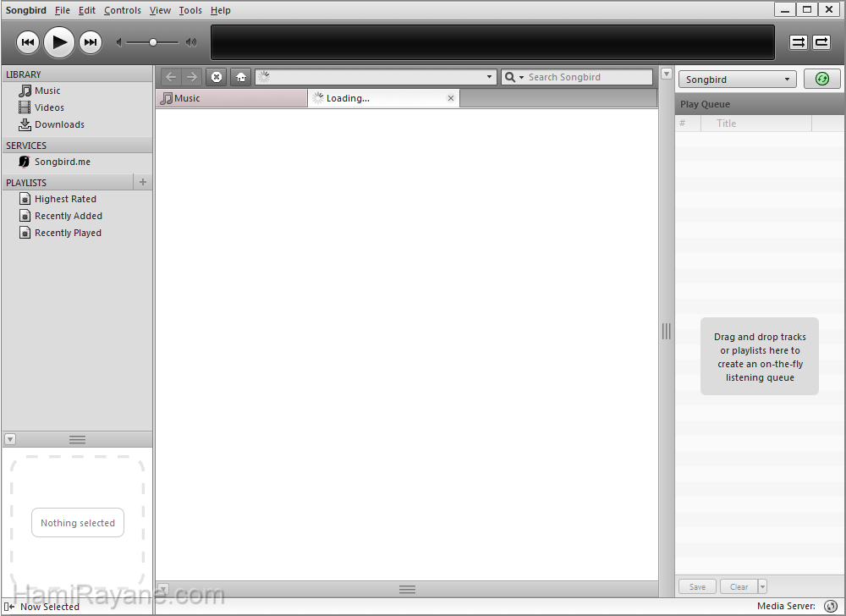The image size is (846, 616).
Task: Expand the address bar dropdown
Action: tap(489, 77)
